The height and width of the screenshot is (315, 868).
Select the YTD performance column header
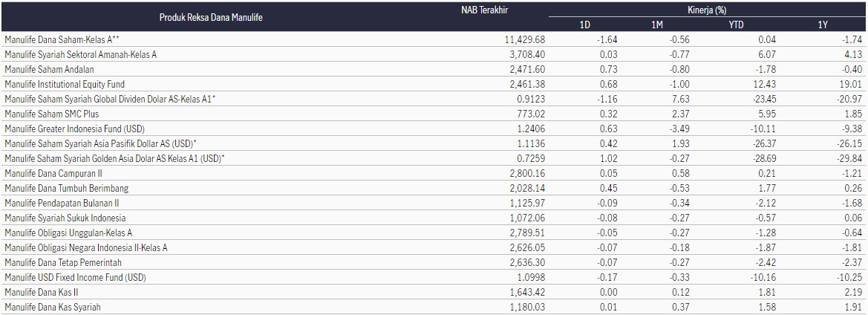(736, 25)
